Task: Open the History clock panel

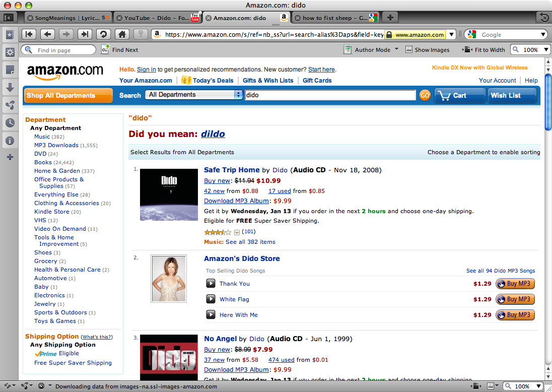Action: pos(10,122)
